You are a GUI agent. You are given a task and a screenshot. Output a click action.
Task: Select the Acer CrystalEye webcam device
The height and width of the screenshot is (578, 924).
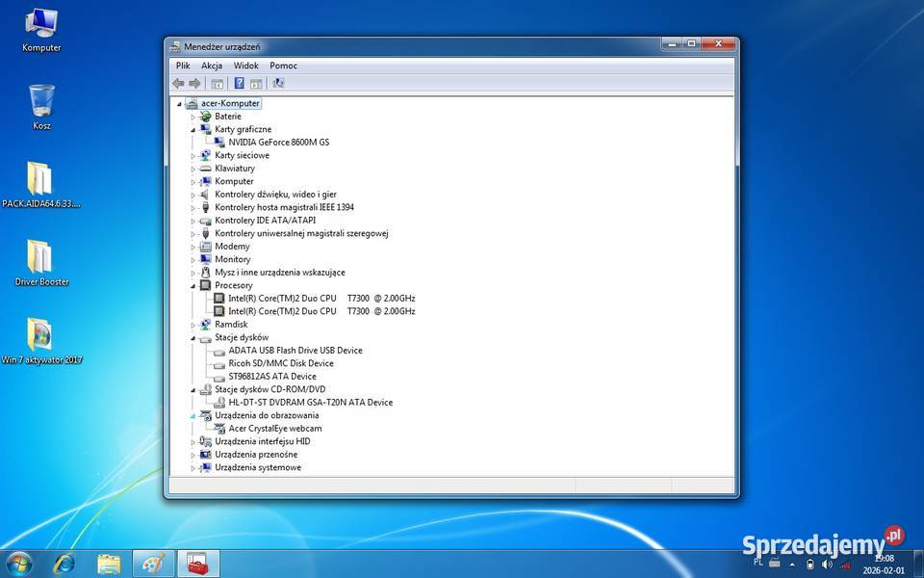(x=273, y=428)
